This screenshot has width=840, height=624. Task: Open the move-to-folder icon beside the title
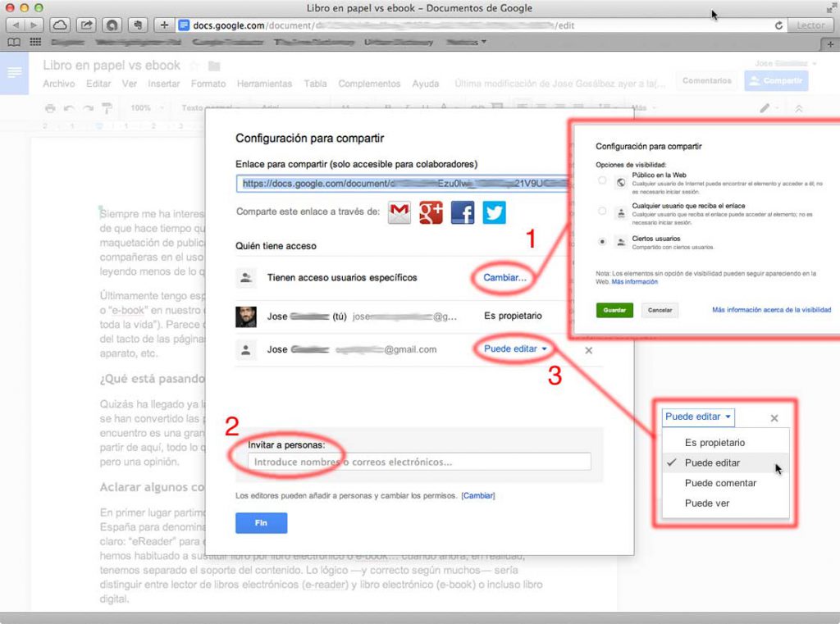(214, 66)
